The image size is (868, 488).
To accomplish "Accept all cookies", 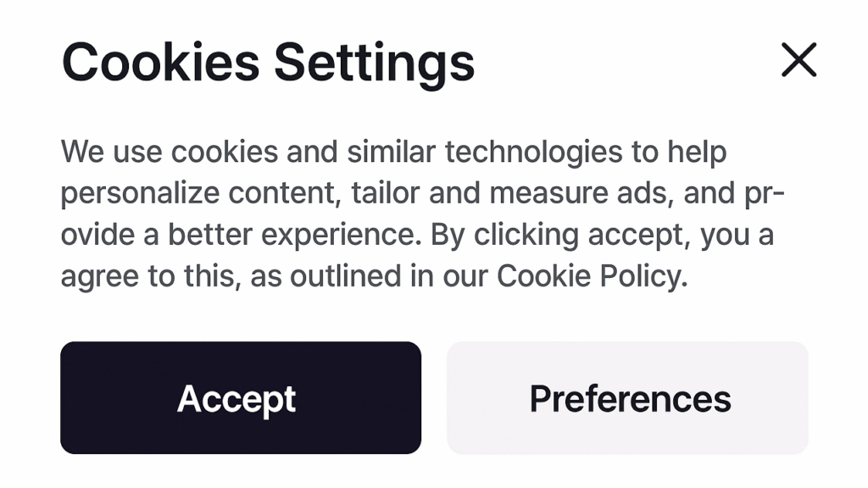I will coord(240,398).
